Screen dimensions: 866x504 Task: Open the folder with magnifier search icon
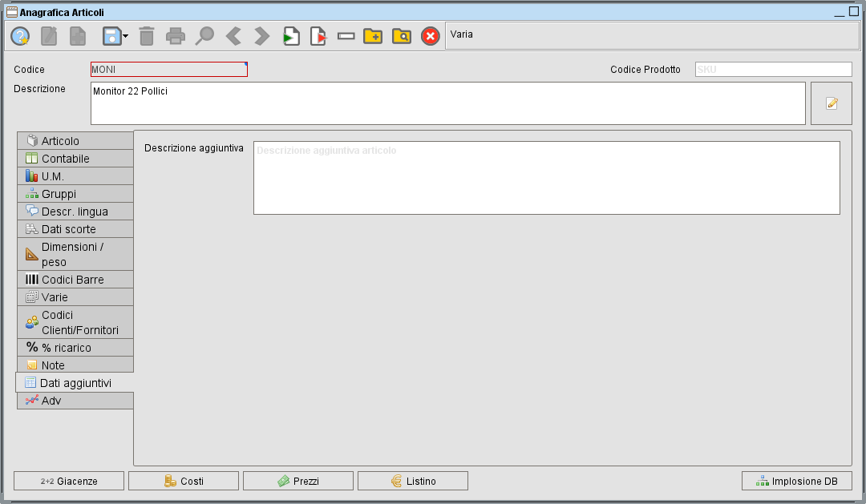click(x=401, y=35)
